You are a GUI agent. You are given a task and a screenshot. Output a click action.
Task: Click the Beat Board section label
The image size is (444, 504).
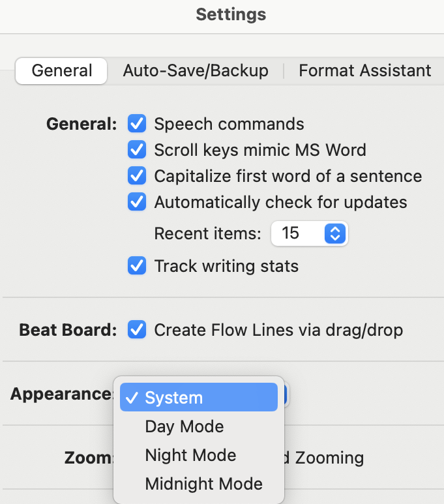68,330
